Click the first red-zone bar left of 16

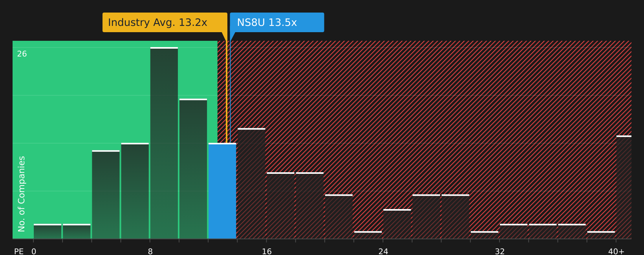pos(251,184)
